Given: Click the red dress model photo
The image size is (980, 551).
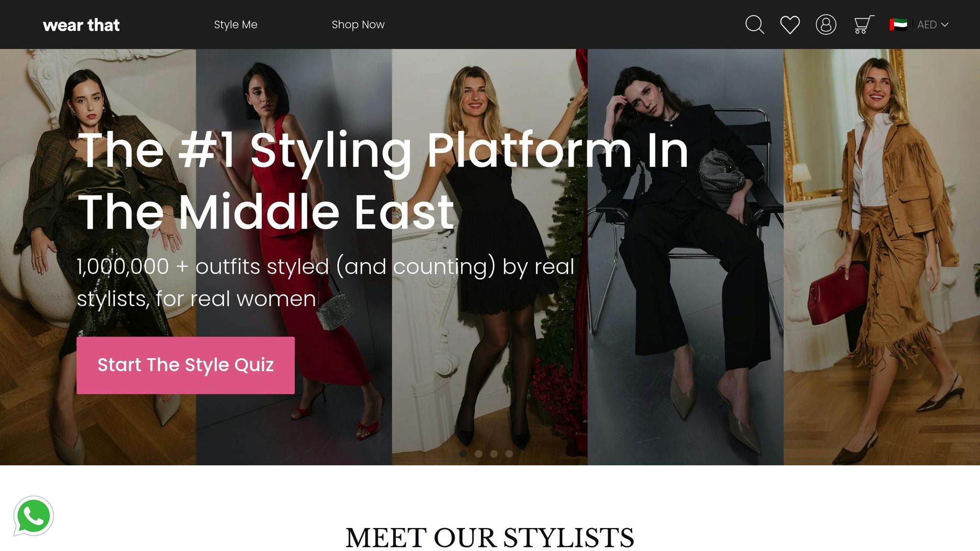Looking at the screenshot, I should pos(294,257).
